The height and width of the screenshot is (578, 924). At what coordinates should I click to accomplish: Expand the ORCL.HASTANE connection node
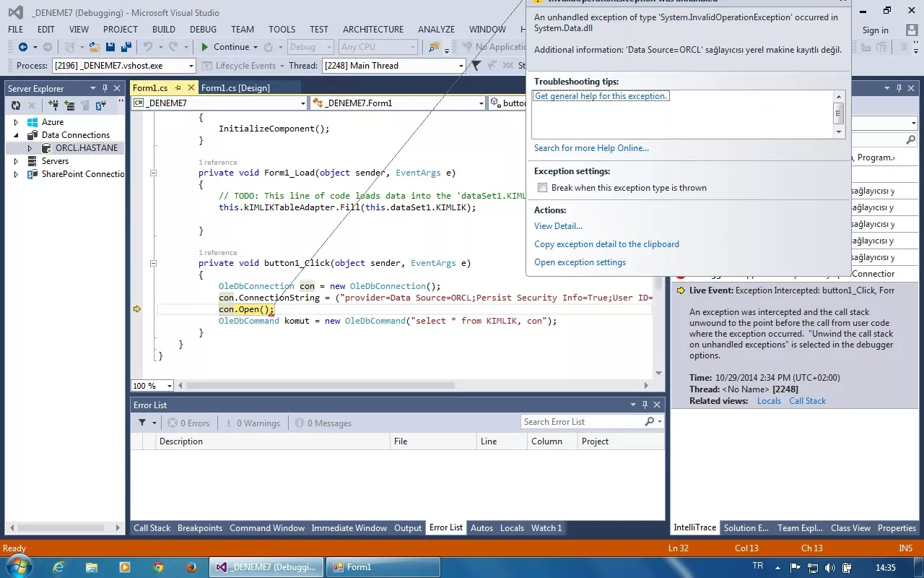[30, 148]
